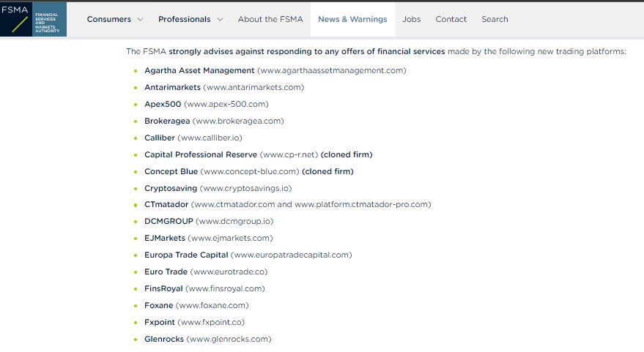The width and height of the screenshot is (644, 352).
Task: Click Search in the navigation bar
Action: [x=495, y=19]
